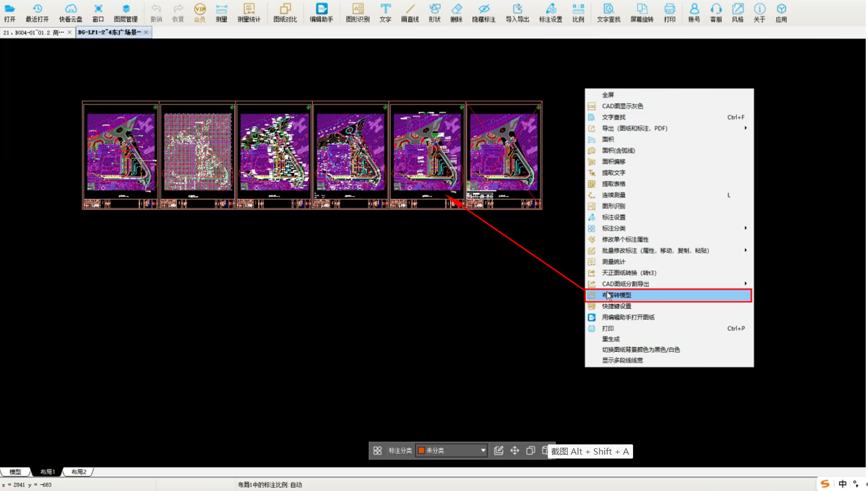Select the 画直线 draw line tool
Viewport: 868px width, 491px height.
410,13
